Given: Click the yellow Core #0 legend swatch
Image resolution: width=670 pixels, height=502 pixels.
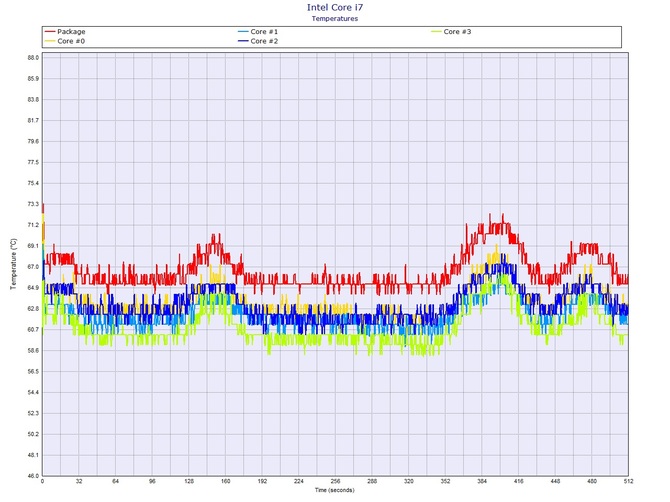Looking at the screenshot, I should coord(50,41).
